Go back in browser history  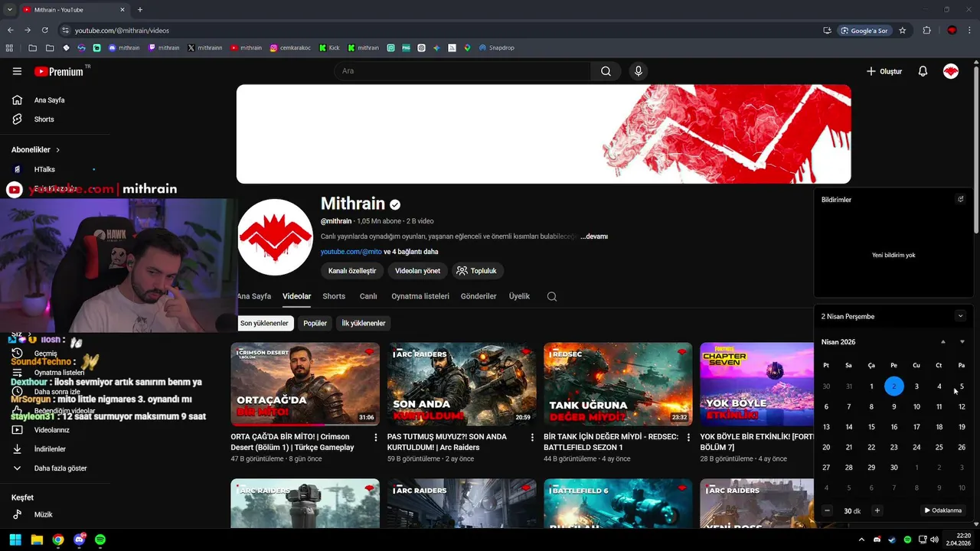click(x=11, y=31)
